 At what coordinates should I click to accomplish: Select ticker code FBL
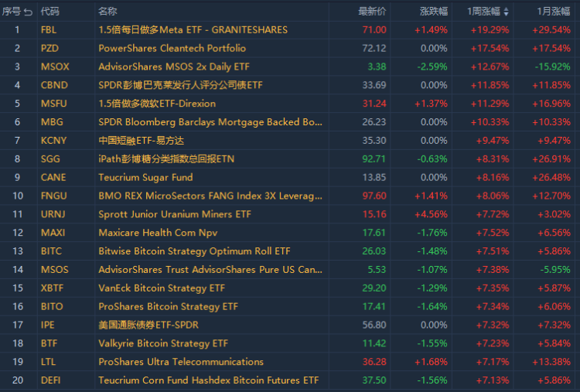(x=49, y=30)
